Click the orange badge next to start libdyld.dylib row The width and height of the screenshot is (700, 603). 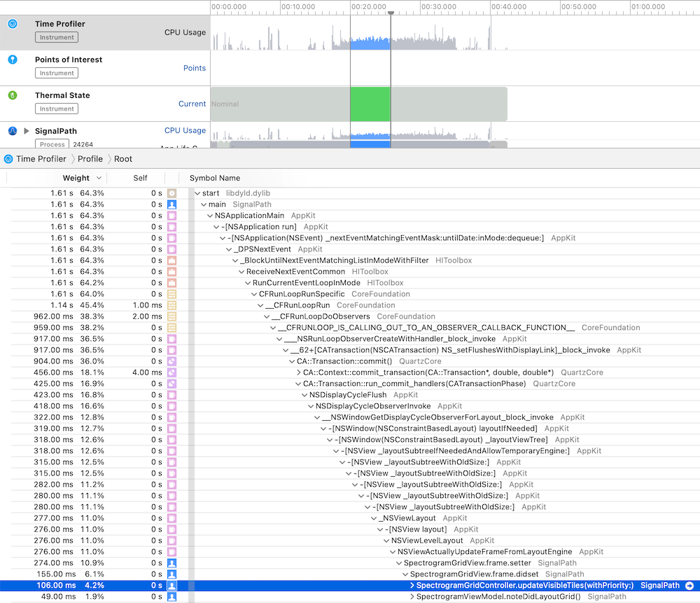(x=174, y=193)
